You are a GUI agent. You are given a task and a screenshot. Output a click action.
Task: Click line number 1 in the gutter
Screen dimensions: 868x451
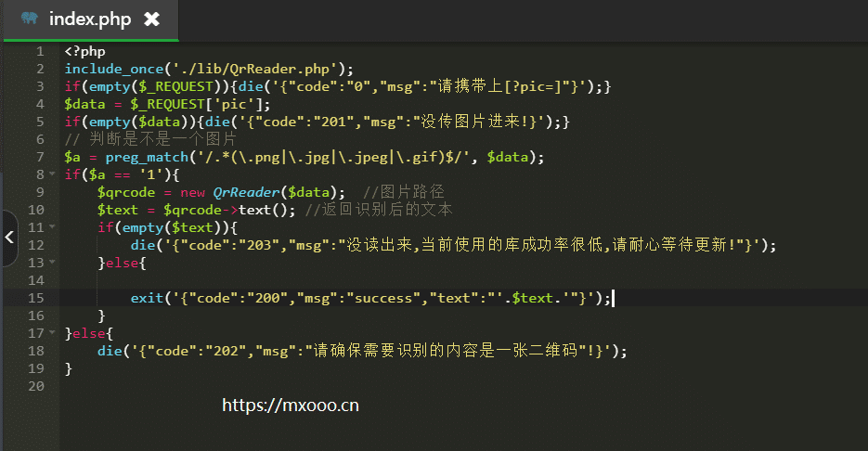pyautogui.click(x=40, y=51)
